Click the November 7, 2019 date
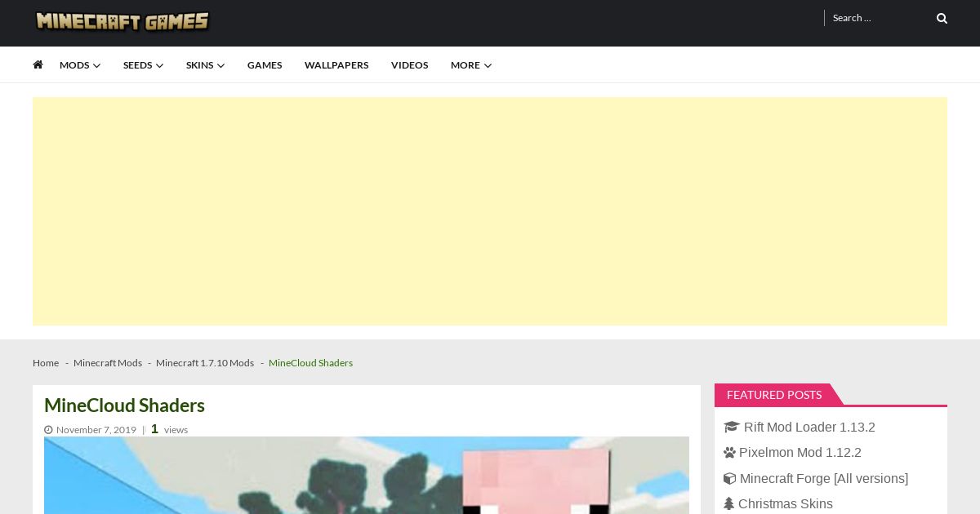Image resolution: width=980 pixels, height=514 pixels. pyautogui.click(x=96, y=430)
